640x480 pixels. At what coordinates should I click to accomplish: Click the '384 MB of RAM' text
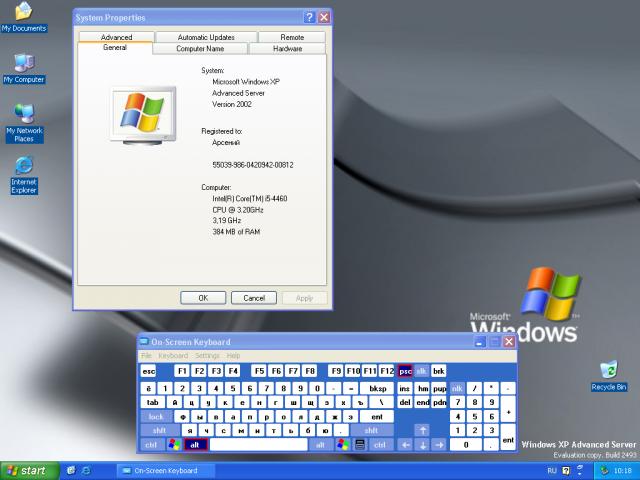coord(236,232)
